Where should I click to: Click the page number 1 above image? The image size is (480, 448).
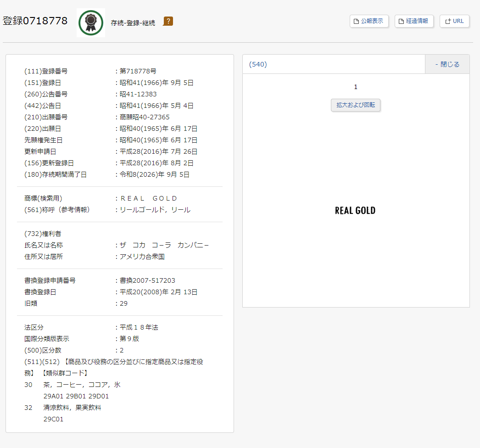[x=355, y=87]
